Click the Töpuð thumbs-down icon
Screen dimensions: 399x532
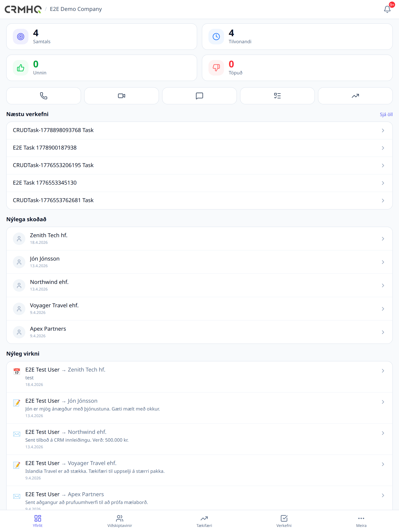[216, 68]
